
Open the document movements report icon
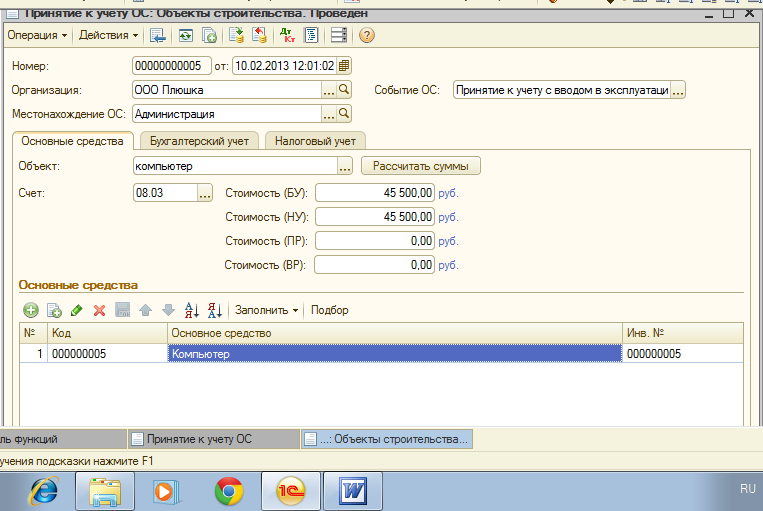pos(311,35)
